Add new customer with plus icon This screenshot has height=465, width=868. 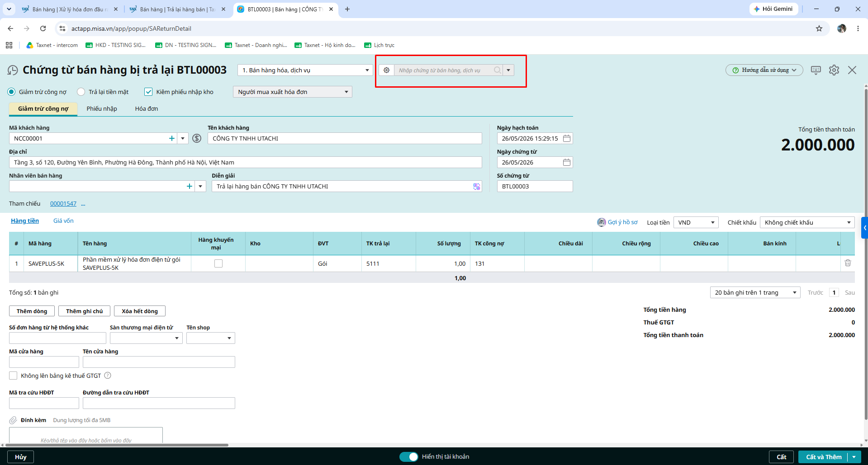click(172, 138)
